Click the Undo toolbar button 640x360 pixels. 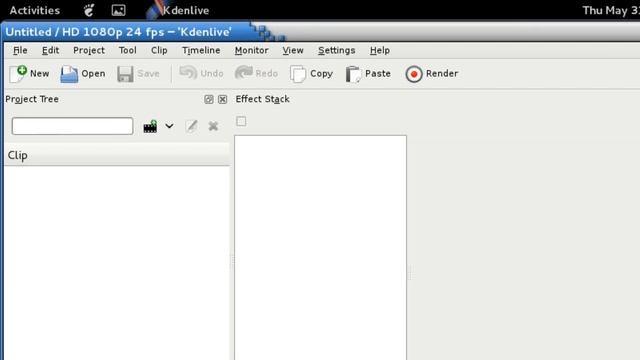(201, 73)
